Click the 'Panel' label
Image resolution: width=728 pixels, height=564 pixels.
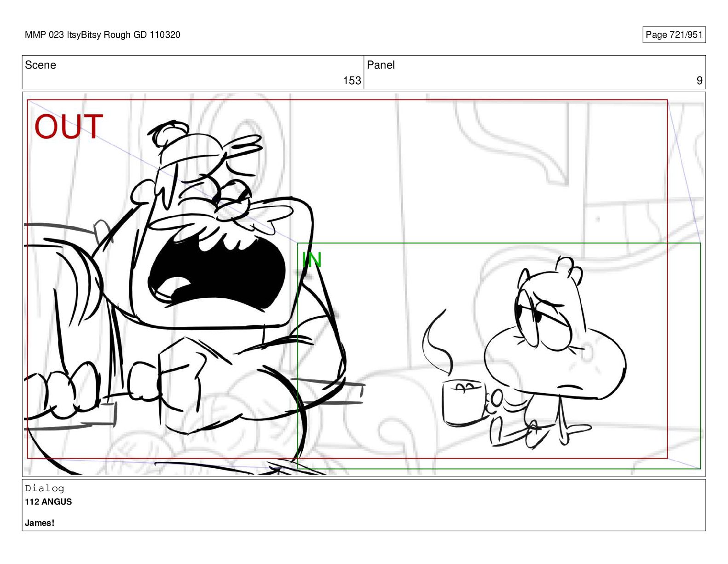coord(381,65)
